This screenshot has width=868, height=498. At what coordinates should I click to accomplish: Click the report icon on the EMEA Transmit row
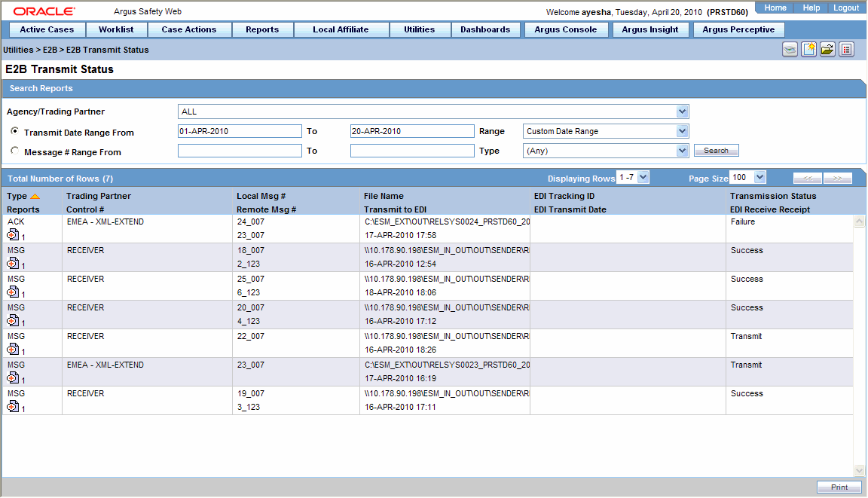coord(13,379)
